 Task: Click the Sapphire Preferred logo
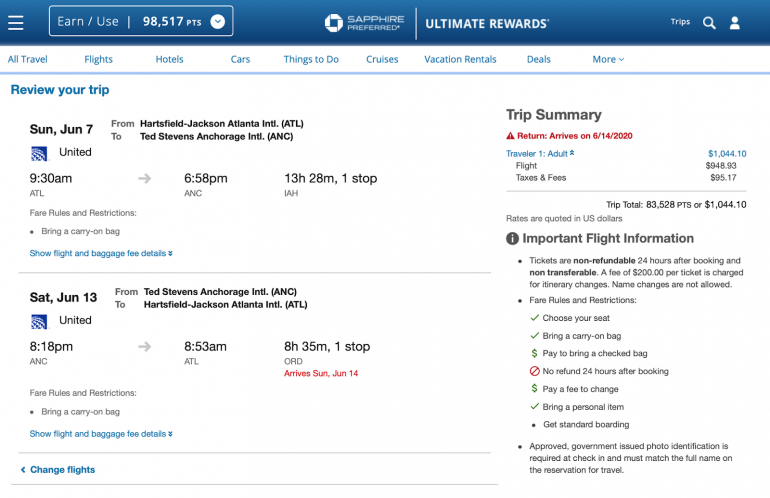(364, 22)
